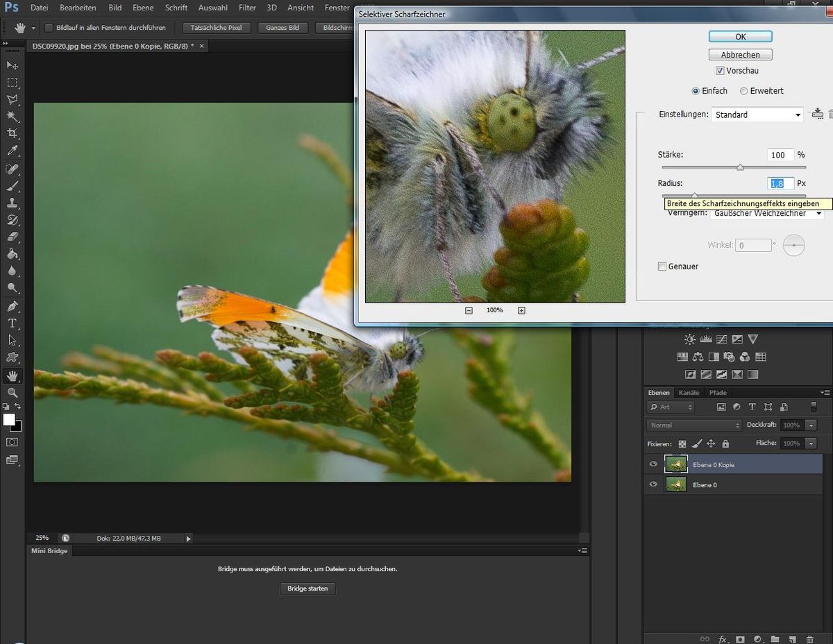Open the Einstellungen Standard dropdown

[757, 115]
